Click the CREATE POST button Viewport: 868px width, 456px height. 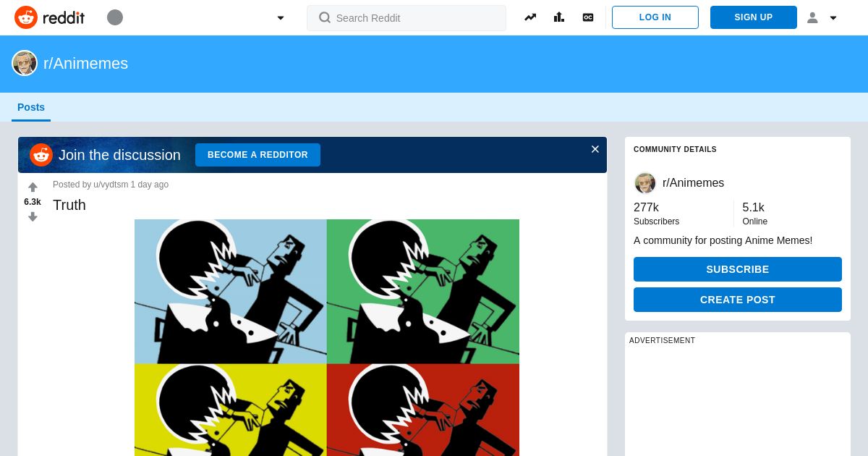pos(738,300)
